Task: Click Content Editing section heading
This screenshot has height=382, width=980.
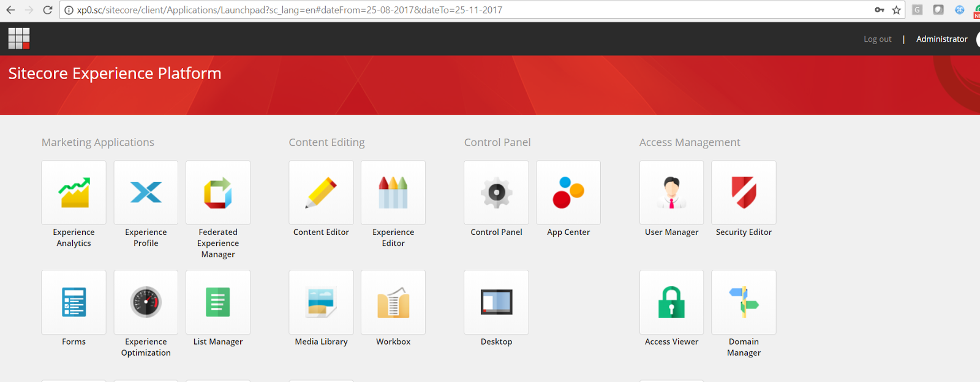Action: click(x=326, y=142)
